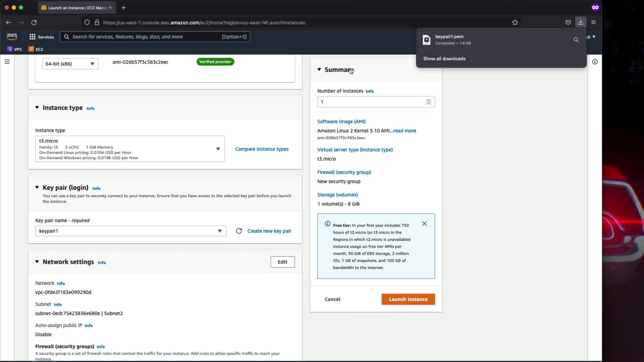Screen dimensions: 644x362
Task: Reload the page in browser
Action: coord(34,22)
